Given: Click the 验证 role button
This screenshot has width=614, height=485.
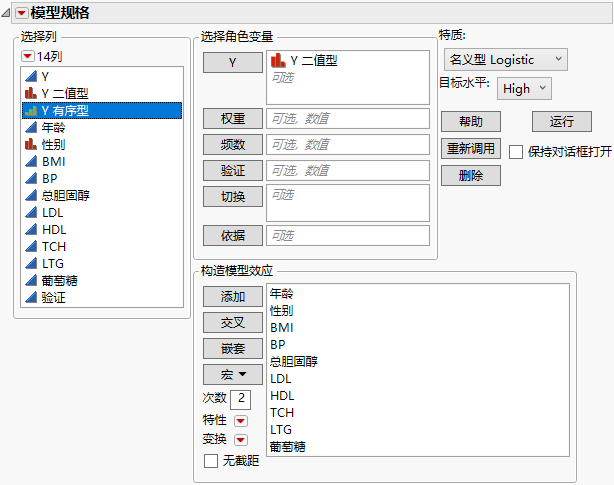Looking at the screenshot, I should click(233, 171).
